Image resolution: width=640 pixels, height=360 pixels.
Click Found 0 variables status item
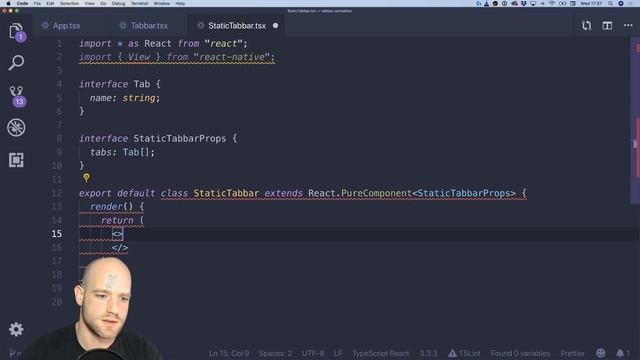click(x=520, y=353)
